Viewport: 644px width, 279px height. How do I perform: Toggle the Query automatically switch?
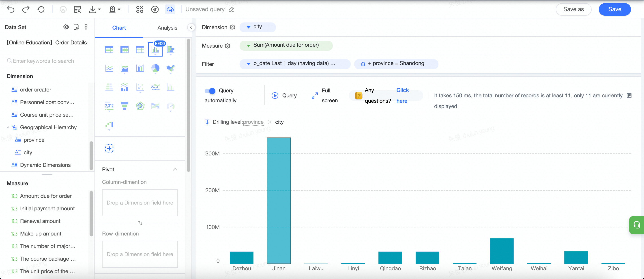[x=210, y=91]
